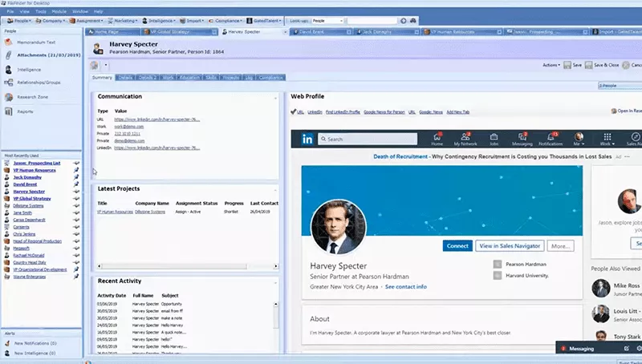Switch to the Details tab
This screenshot has height=364, width=642.
pyautogui.click(x=125, y=77)
